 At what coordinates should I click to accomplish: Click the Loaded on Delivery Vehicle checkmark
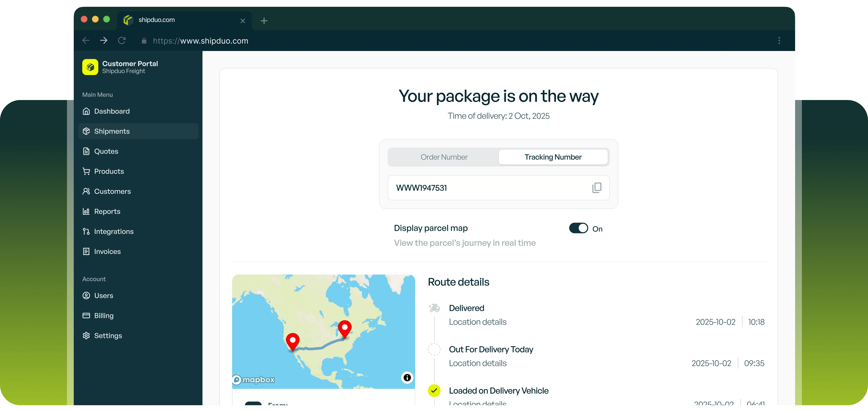pyautogui.click(x=434, y=390)
